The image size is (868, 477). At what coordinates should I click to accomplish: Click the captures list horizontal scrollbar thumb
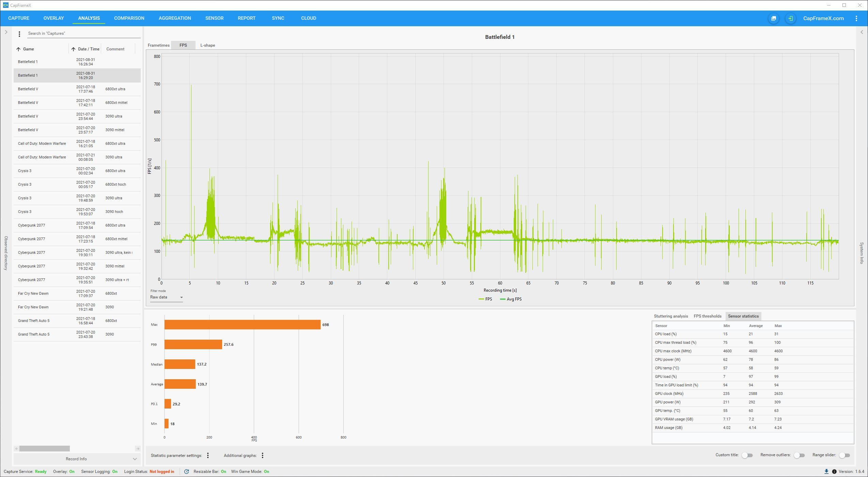45,449
